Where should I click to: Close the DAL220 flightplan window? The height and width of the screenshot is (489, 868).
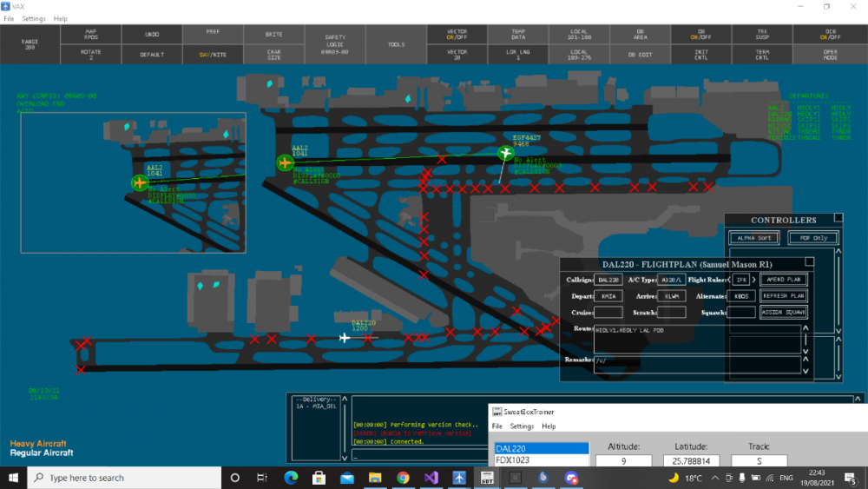click(809, 262)
